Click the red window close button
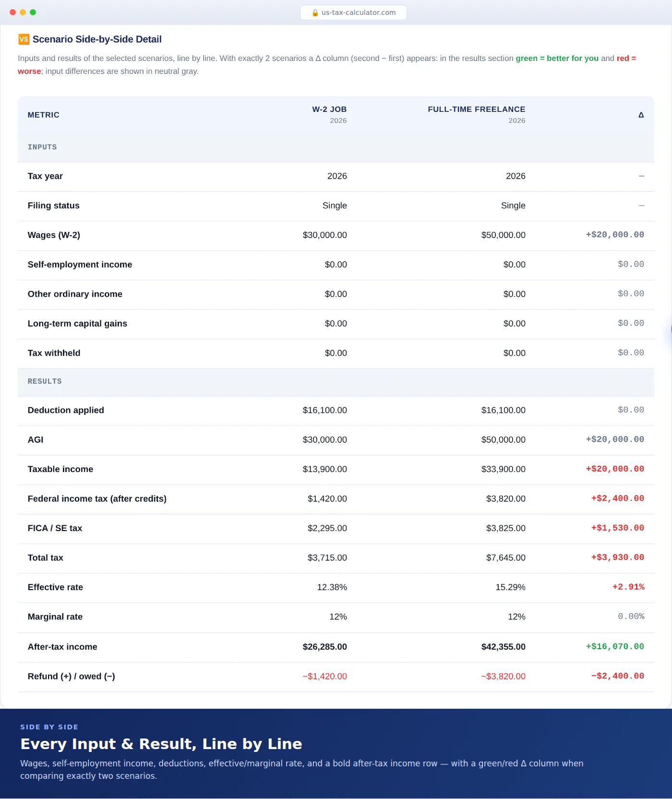This screenshot has height=799, width=672. pos(13,12)
